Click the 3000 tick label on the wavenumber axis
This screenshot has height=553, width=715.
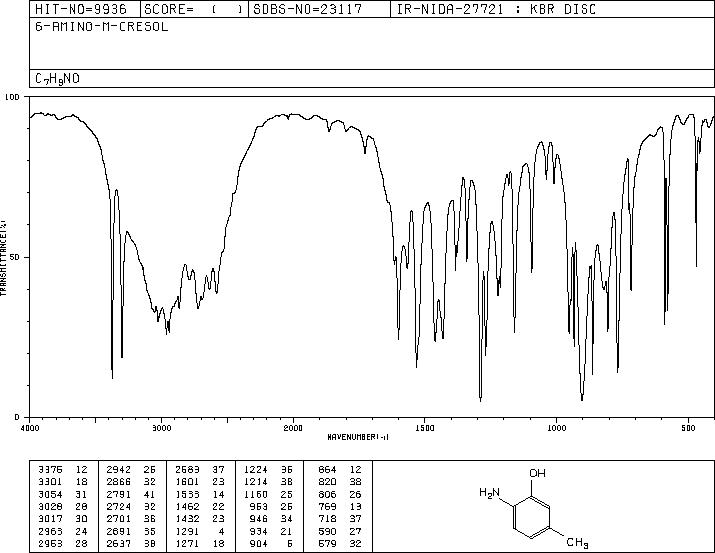pos(161,428)
